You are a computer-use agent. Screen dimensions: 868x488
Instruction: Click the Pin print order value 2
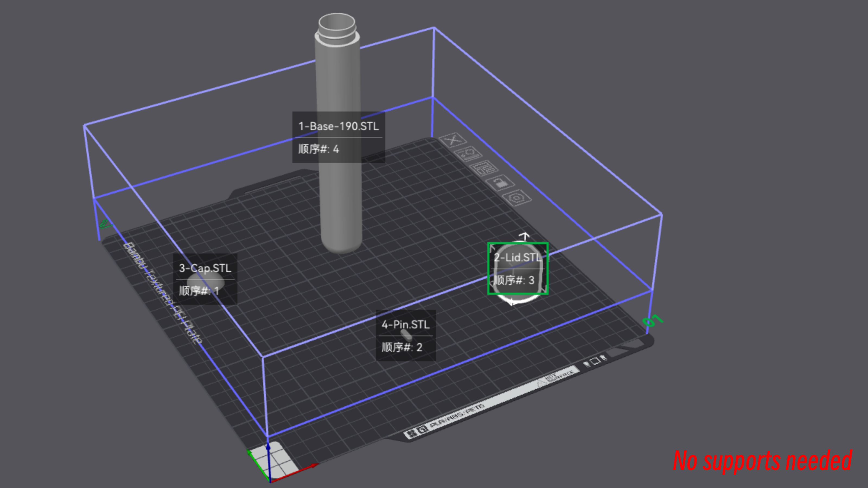(x=419, y=347)
